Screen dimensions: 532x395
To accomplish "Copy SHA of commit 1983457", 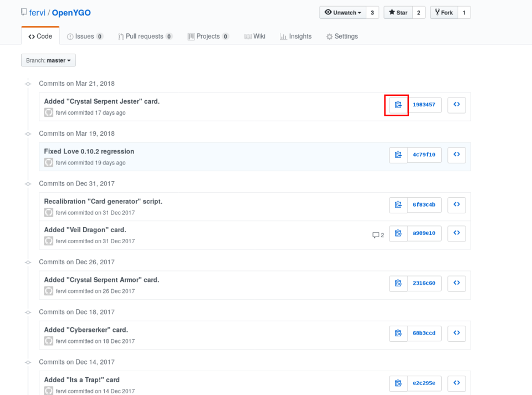I will click(x=398, y=105).
